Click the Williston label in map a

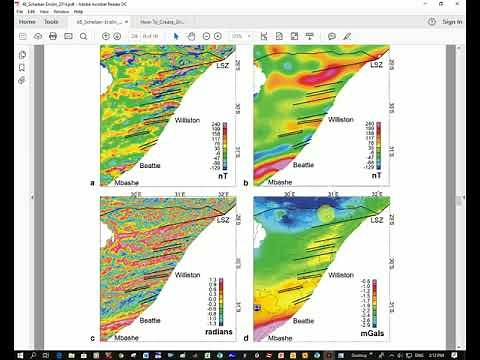pyautogui.click(x=187, y=120)
